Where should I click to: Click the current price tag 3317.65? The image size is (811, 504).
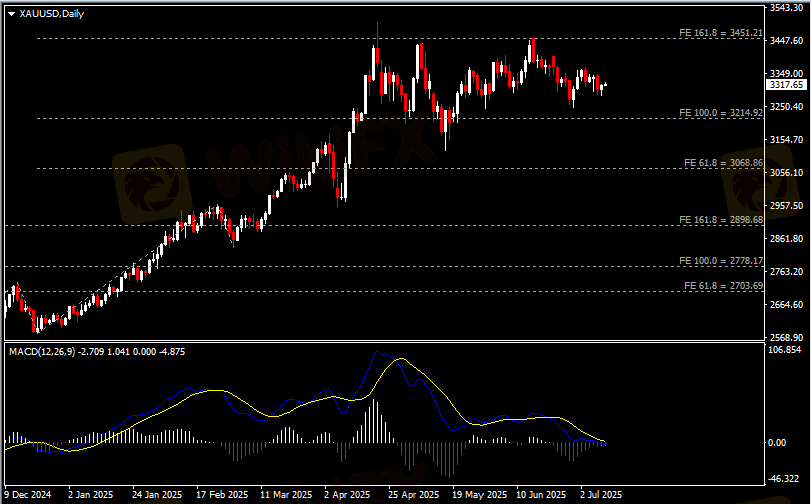tap(786, 85)
